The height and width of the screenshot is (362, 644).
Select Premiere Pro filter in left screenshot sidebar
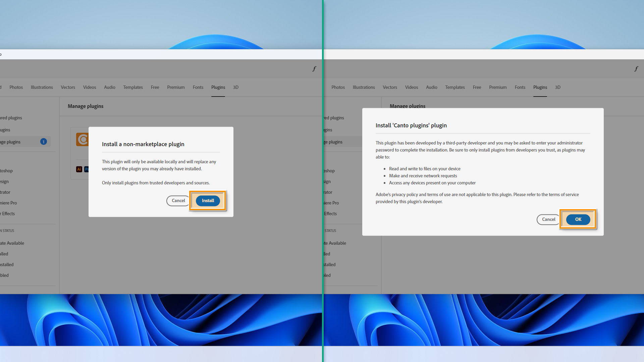coord(9,203)
